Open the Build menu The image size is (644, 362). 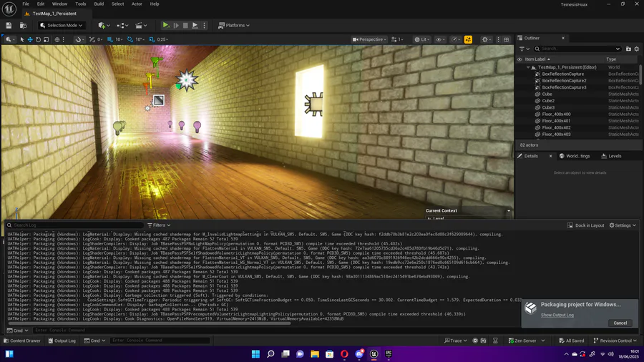click(x=99, y=4)
